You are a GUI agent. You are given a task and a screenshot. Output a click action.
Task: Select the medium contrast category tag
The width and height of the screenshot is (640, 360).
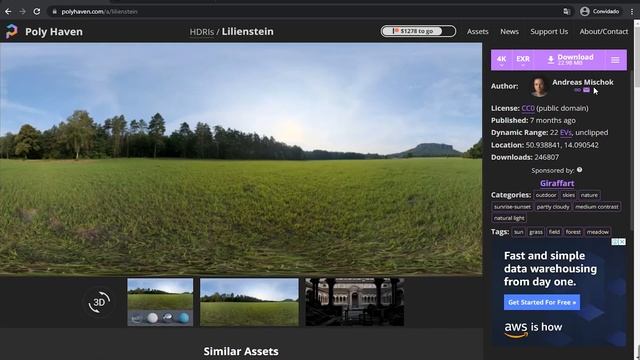pos(597,207)
